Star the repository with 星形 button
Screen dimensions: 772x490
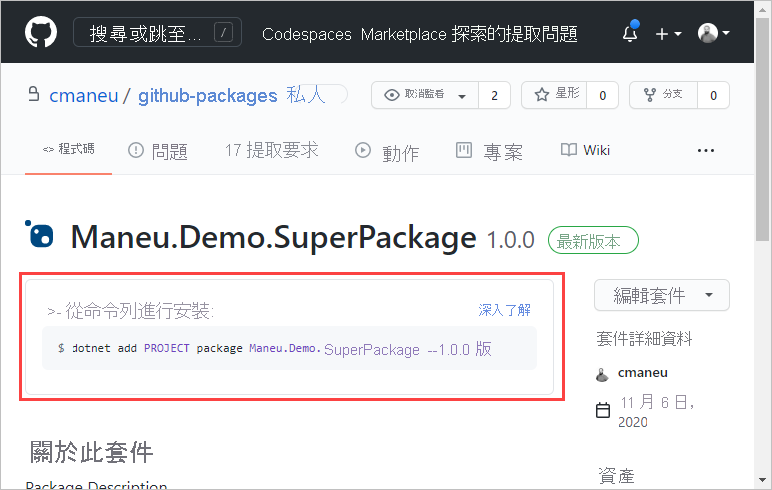[x=554, y=95]
